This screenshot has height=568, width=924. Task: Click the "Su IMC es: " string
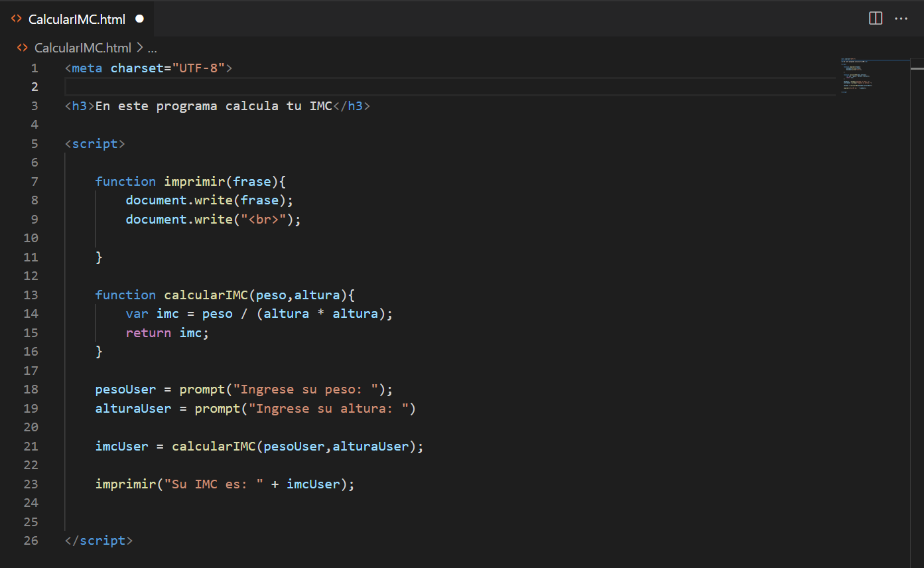click(x=214, y=484)
